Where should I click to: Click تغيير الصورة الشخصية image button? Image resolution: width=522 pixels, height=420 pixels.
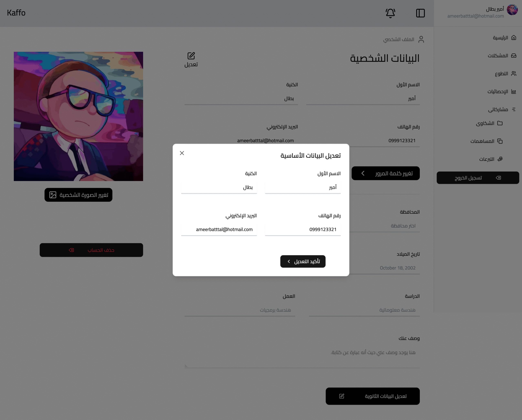click(x=79, y=195)
